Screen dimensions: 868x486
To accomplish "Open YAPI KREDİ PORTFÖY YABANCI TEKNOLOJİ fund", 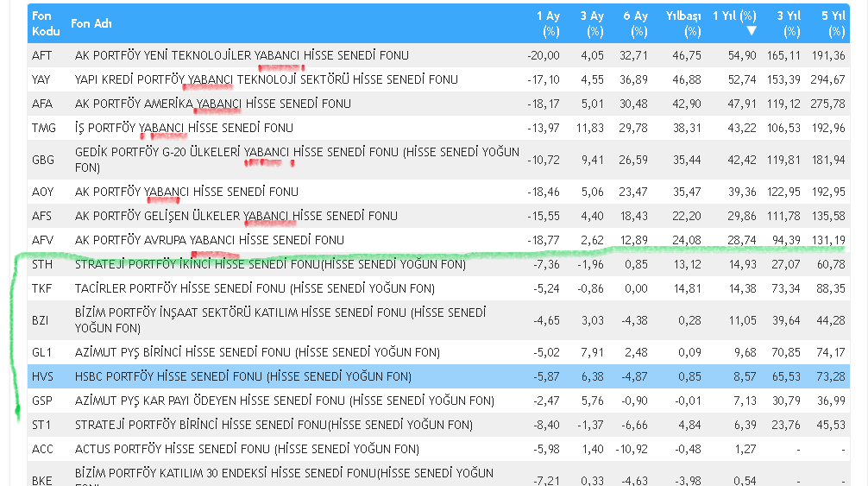I will pyautogui.click(x=267, y=79).
